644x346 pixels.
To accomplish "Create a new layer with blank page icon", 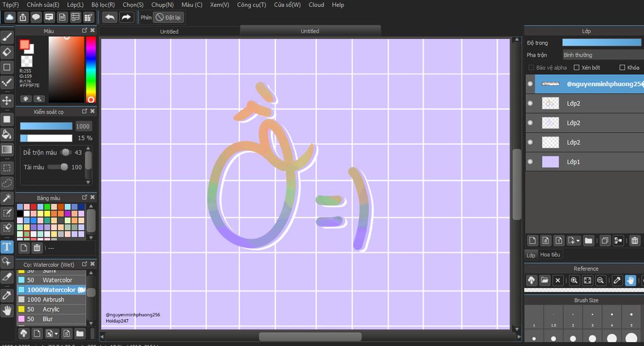I will coord(532,241).
